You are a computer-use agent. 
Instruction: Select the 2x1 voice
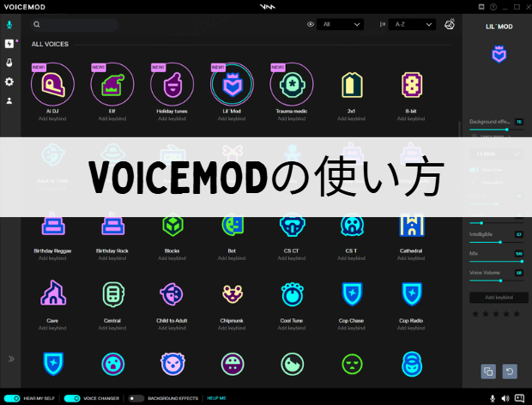coord(352,85)
